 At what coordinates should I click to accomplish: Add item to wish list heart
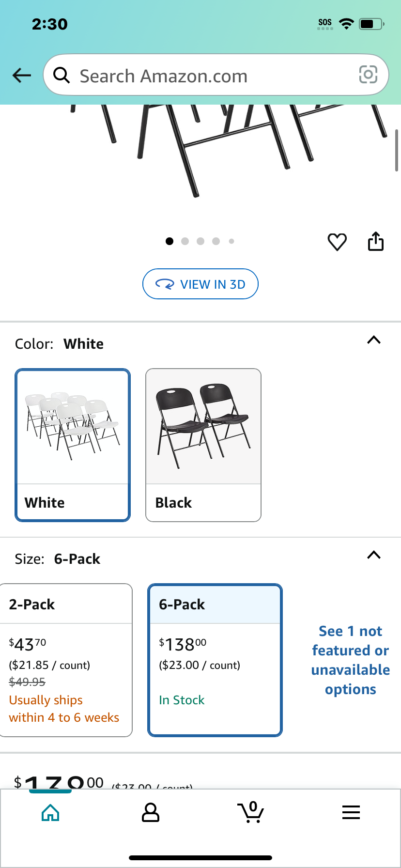point(337,242)
